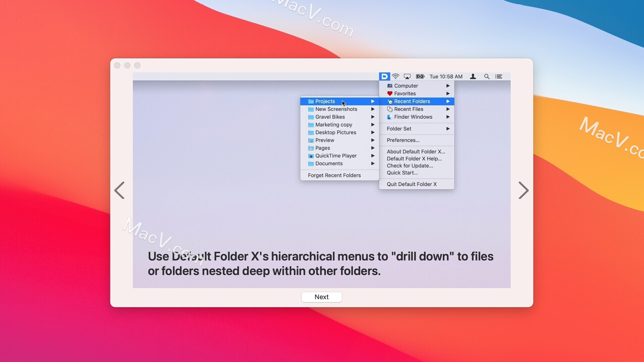Click the QuickTime Player folder icon

click(x=311, y=156)
